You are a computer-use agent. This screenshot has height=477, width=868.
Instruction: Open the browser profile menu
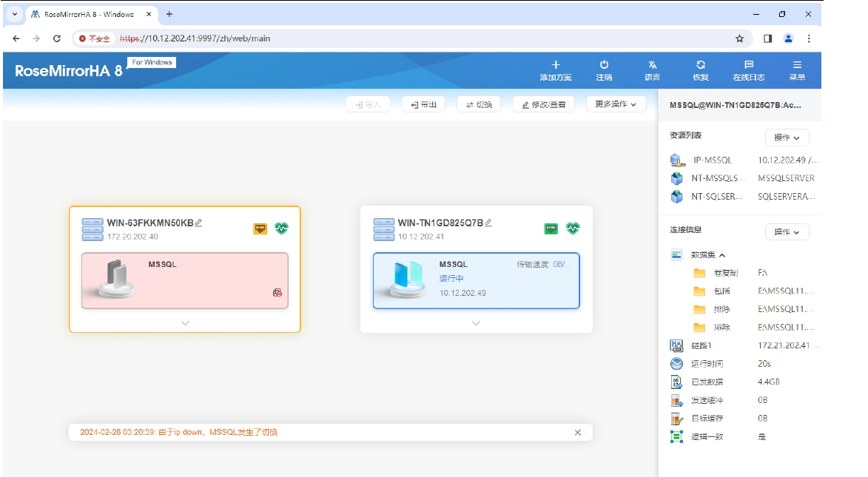click(788, 38)
